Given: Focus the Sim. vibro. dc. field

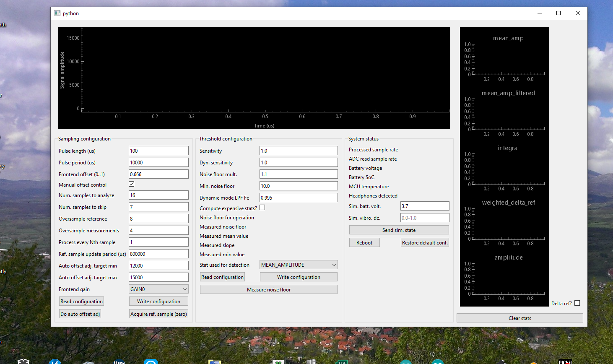Looking at the screenshot, I should point(425,218).
